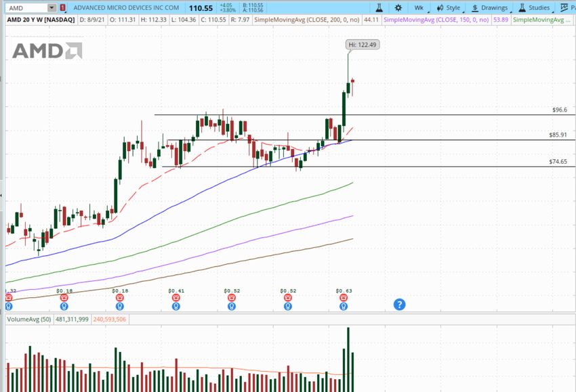Click the A: 110.56 ask quote
Screen dimensions: 576x392
(x=253, y=10)
